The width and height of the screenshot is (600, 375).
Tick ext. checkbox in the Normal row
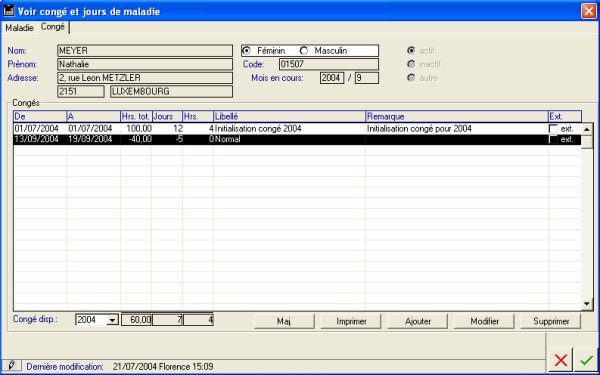pyautogui.click(x=553, y=139)
